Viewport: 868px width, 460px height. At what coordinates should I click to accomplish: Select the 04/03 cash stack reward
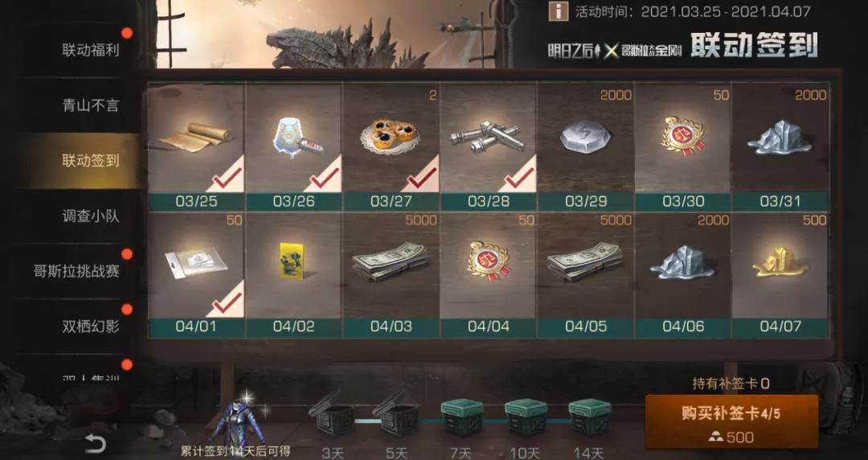click(x=391, y=275)
